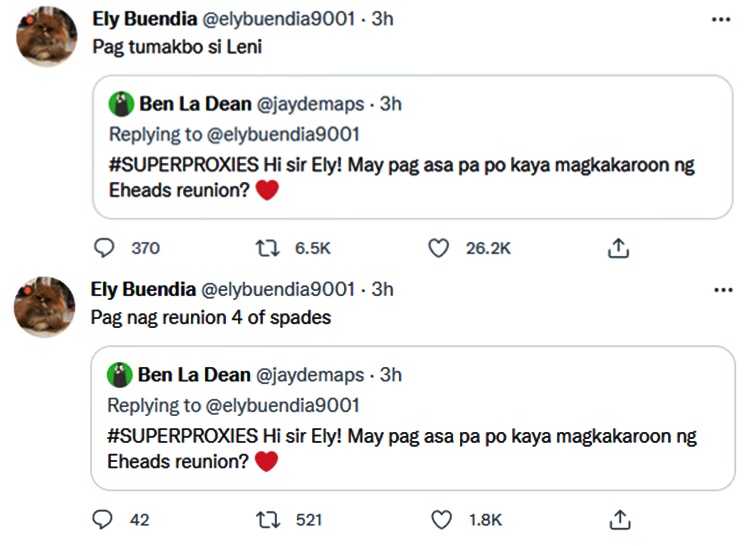Like the tweet with 26.2K likes
Viewport: 750px width, 546px height.
(438, 248)
